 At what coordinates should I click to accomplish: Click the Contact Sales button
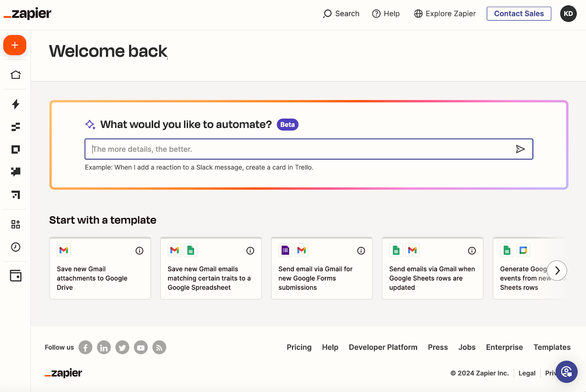pos(519,14)
